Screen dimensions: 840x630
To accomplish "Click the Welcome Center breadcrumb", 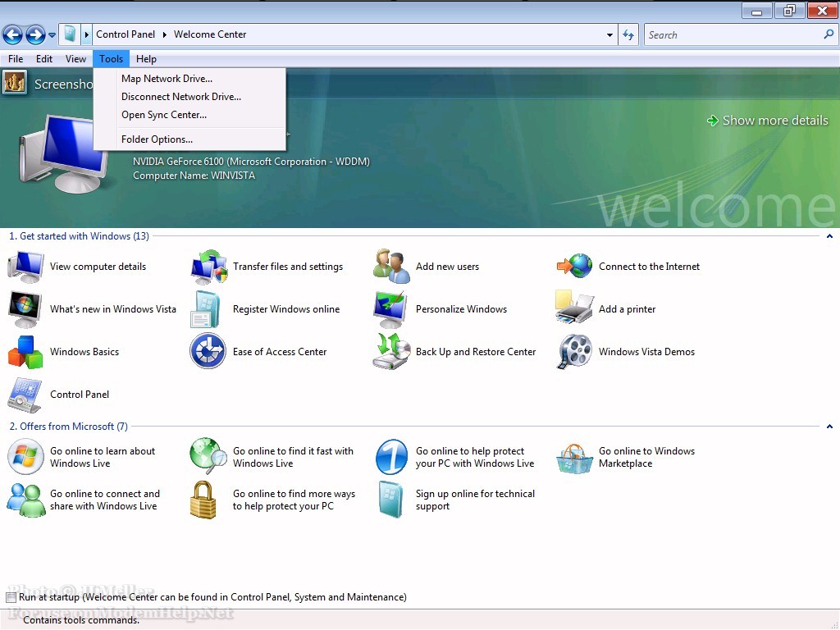I will (x=210, y=34).
